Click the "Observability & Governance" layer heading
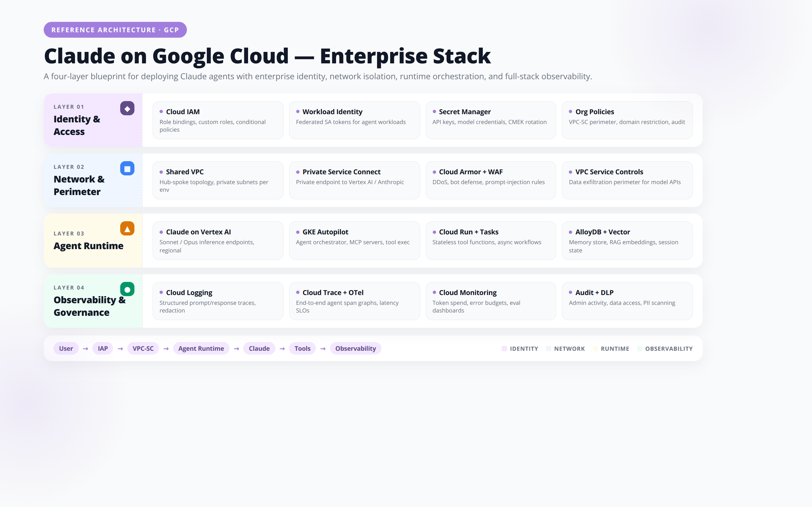This screenshot has width=812, height=507. (90, 306)
